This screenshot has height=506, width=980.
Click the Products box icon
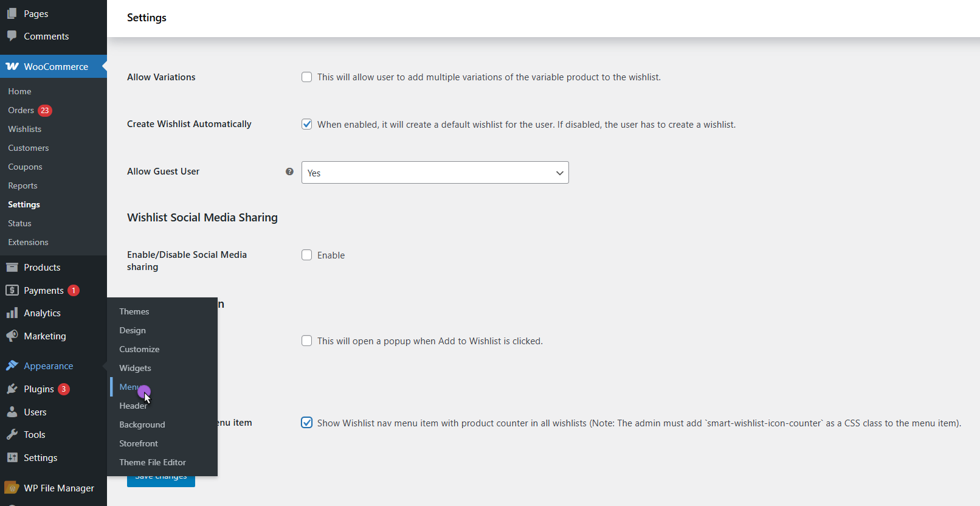[12, 268]
